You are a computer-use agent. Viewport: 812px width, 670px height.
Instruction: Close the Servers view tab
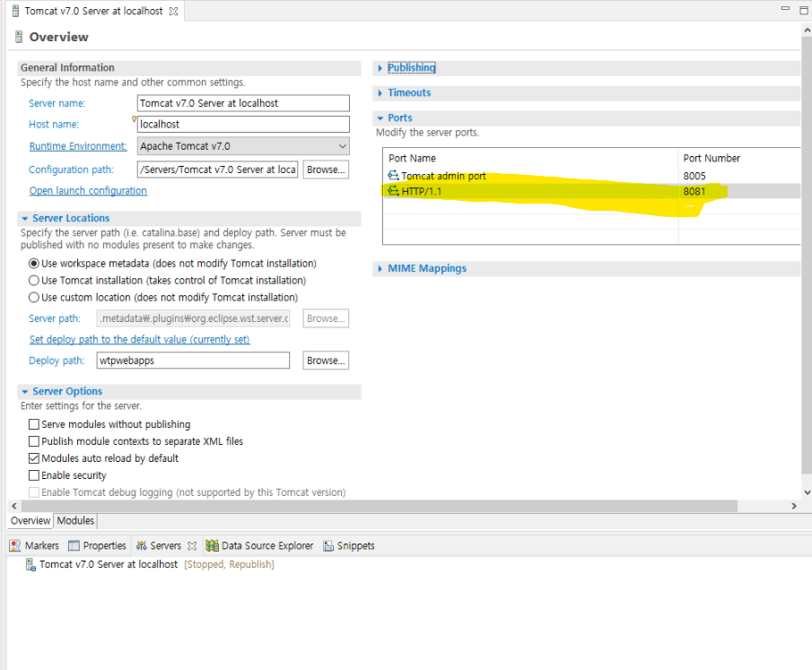click(192, 545)
